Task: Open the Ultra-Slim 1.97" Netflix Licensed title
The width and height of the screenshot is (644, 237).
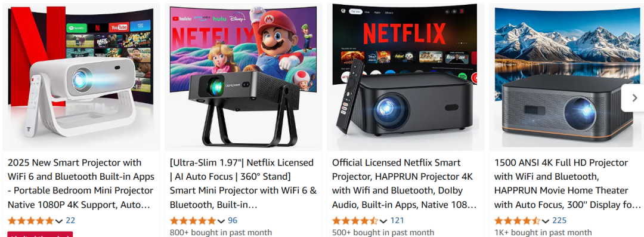Action: point(243,183)
